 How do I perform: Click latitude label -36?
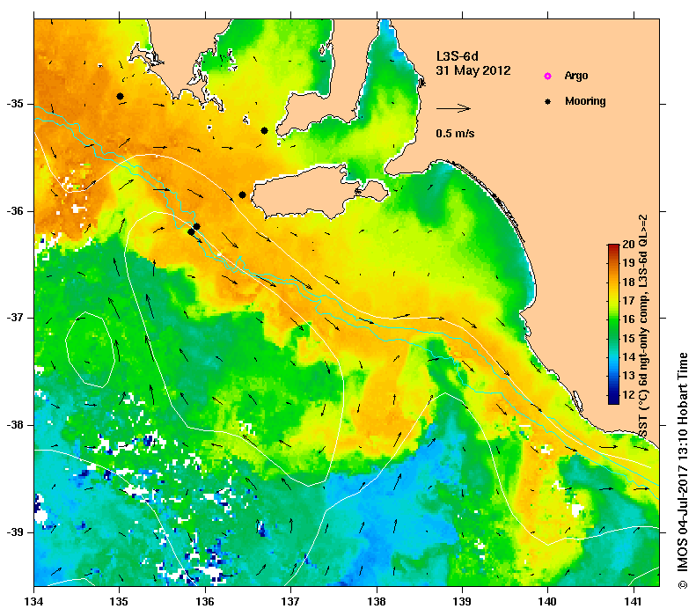(x=15, y=211)
